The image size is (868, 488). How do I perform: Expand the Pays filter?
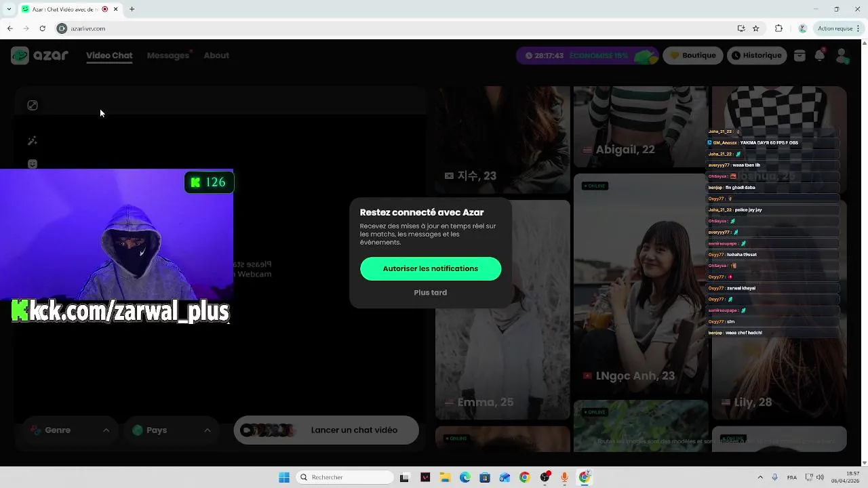(x=171, y=430)
